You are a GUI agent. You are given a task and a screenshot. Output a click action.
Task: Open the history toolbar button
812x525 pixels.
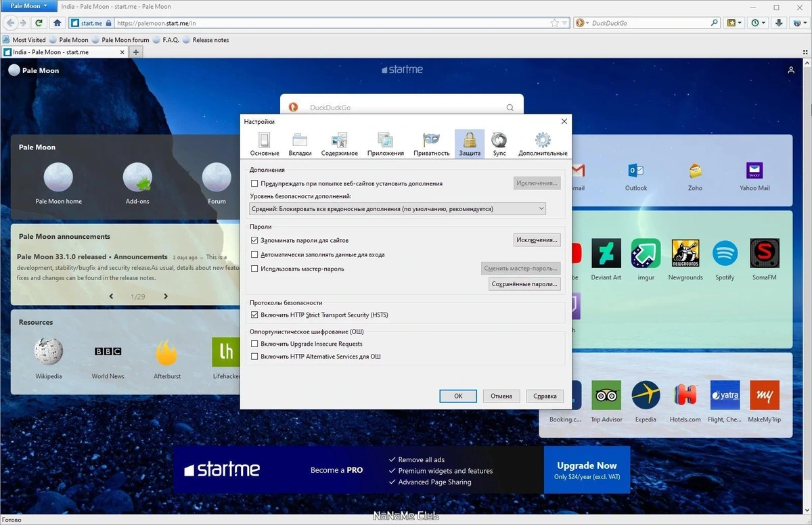[x=758, y=22]
